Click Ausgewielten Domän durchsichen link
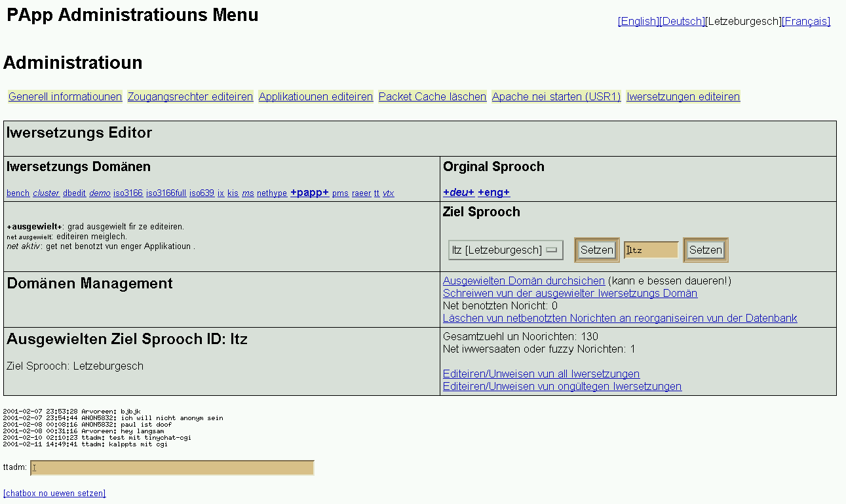The image size is (846, 504). point(524,281)
